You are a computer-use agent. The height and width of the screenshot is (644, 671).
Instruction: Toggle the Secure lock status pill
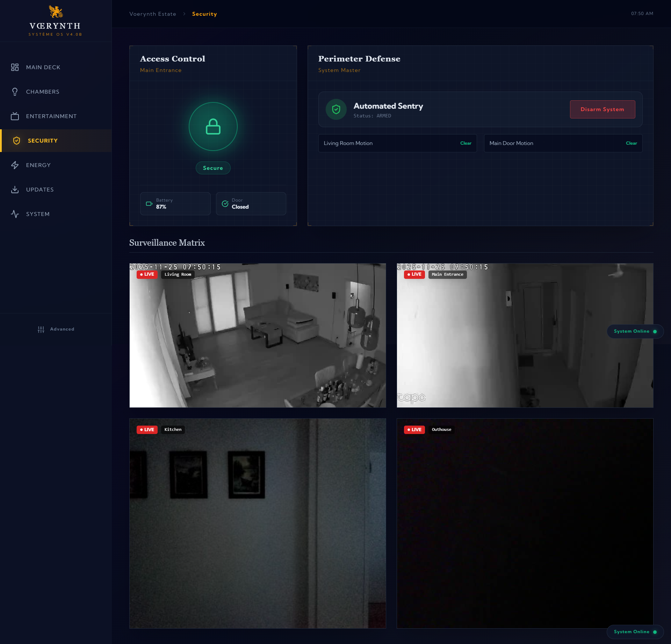point(213,168)
